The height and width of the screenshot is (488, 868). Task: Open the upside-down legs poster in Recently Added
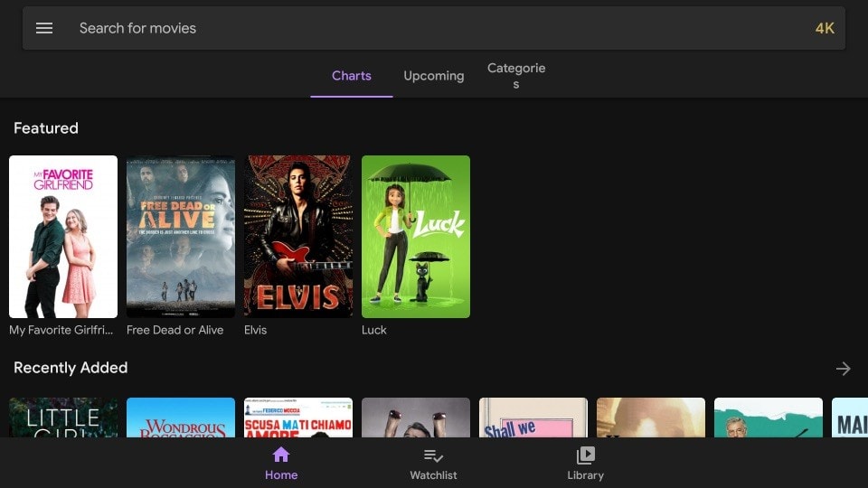[416, 418]
